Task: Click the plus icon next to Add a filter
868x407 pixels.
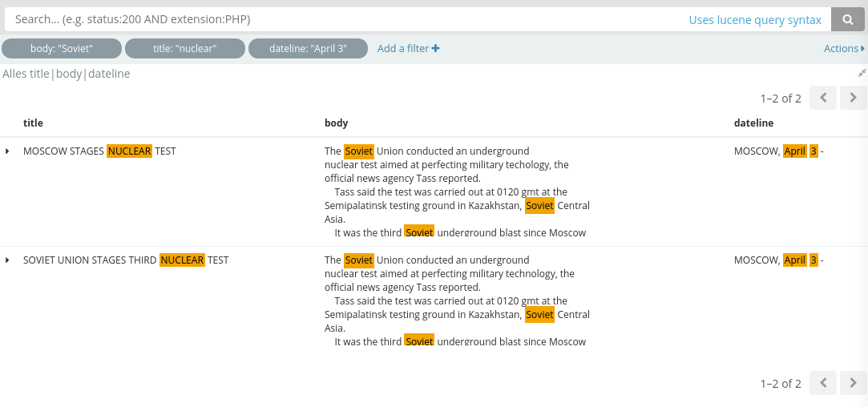Action: pyautogui.click(x=436, y=48)
